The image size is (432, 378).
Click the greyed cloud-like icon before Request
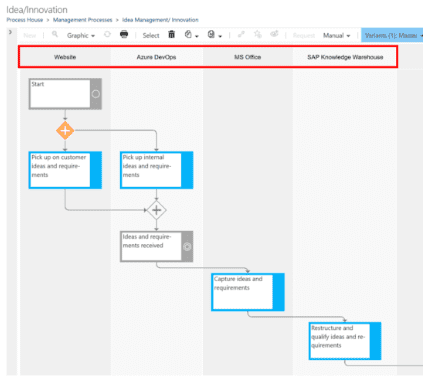[274, 34]
